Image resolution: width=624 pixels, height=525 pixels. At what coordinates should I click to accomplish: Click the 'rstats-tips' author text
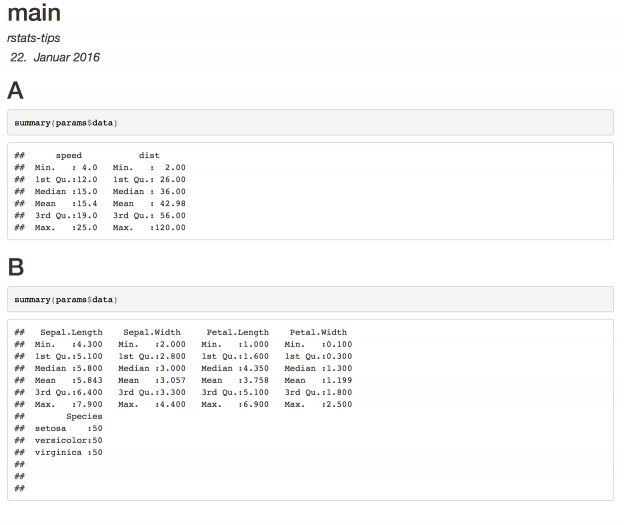click(x=33, y=38)
